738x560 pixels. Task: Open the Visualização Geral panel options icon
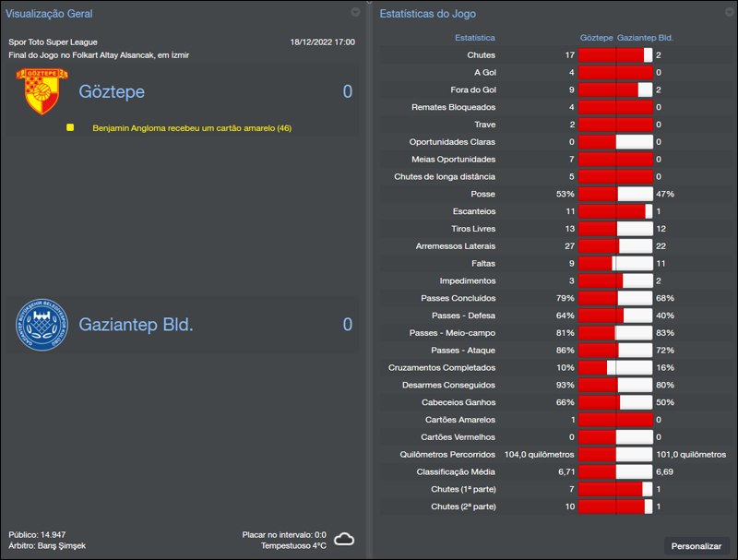355,13
